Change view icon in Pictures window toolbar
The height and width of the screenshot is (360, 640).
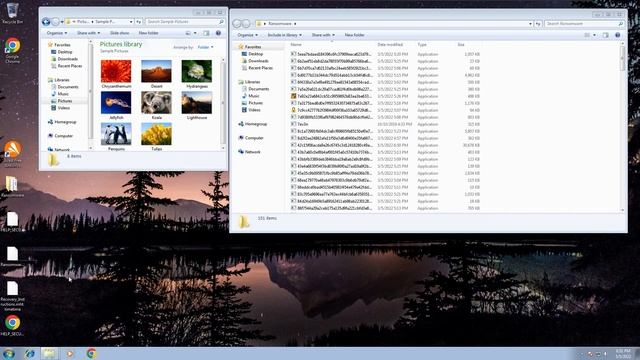tap(188, 33)
